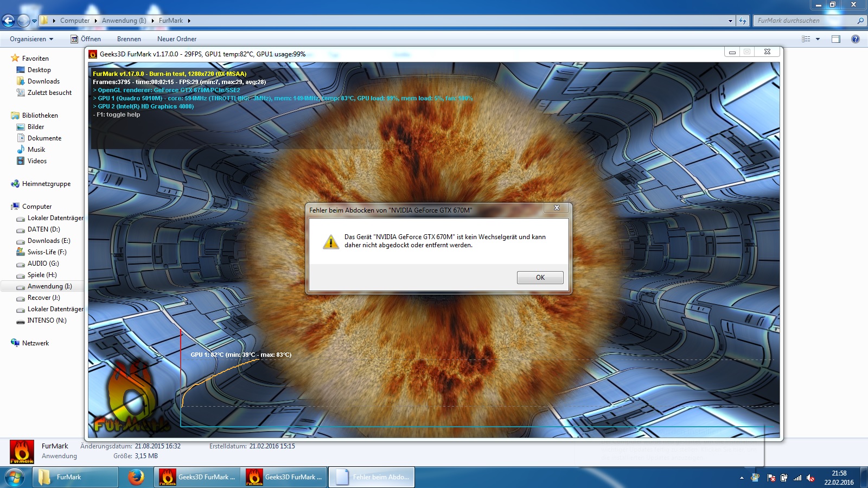The height and width of the screenshot is (488, 868).
Task: Open the Dokumente library
Action: pos(44,138)
